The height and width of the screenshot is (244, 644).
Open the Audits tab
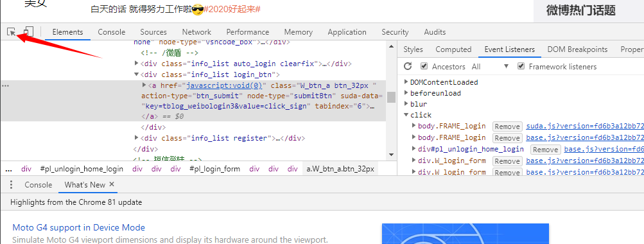pyautogui.click(x=435, y=32)
